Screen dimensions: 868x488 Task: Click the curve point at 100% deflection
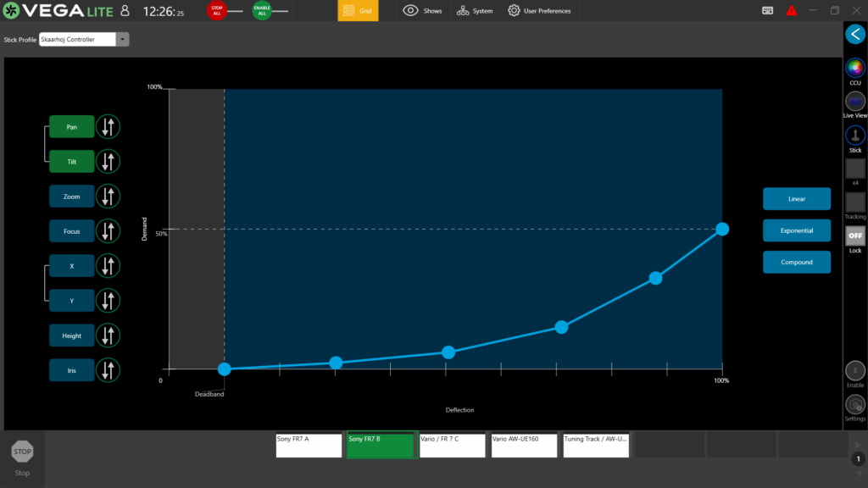[722, 229]
